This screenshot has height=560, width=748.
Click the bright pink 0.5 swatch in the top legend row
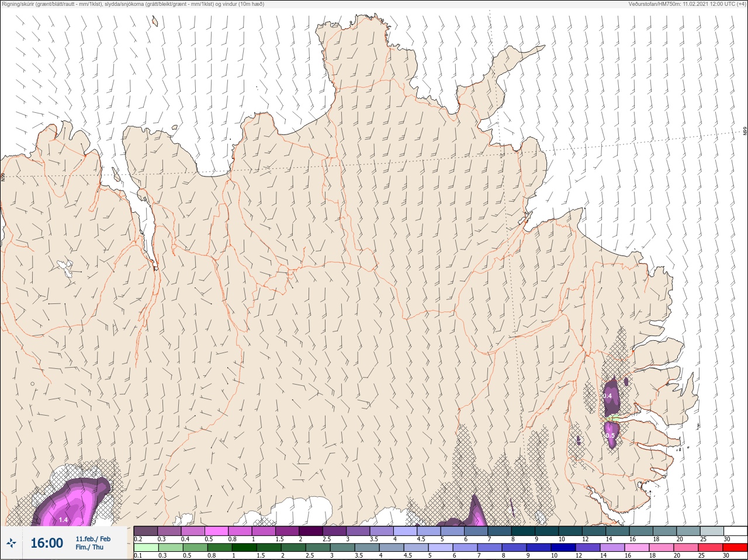point(216,531)
